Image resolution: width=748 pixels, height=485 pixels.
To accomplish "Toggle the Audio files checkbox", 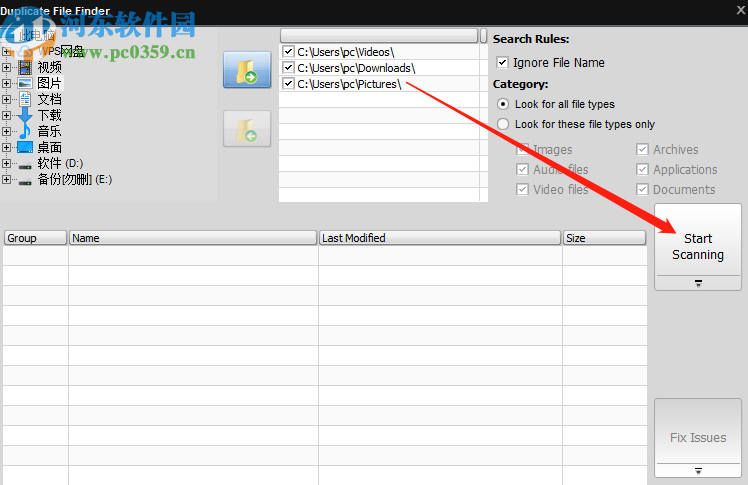I will click(522, 169).
